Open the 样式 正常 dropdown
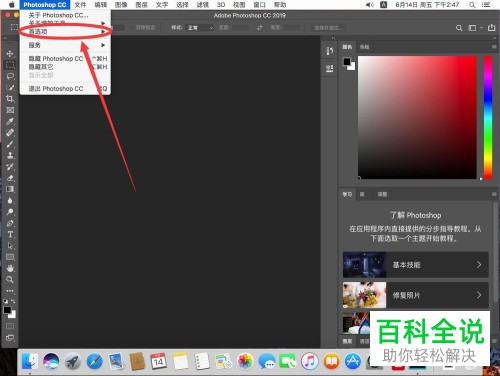The width and height of the screenshot is (500, 376). [x=200, y=28]
